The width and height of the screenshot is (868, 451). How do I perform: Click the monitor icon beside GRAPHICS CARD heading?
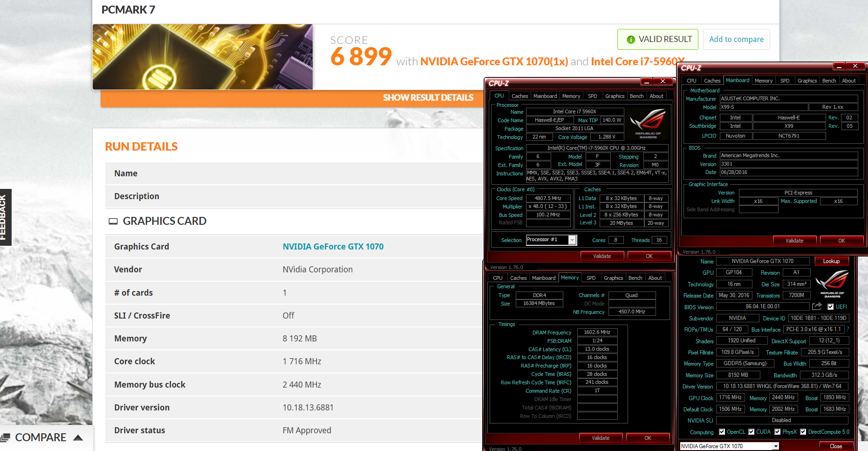point(113,221)
